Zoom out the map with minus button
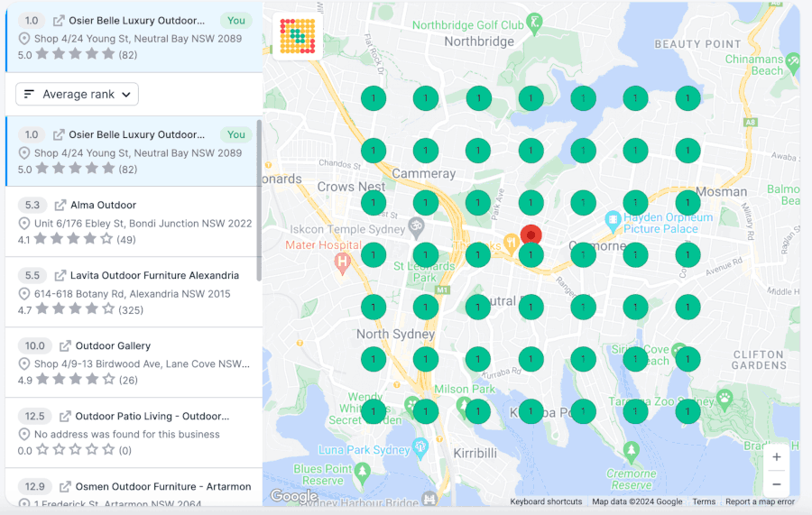Viewport: 812px width, 515px height. point(776,484)
